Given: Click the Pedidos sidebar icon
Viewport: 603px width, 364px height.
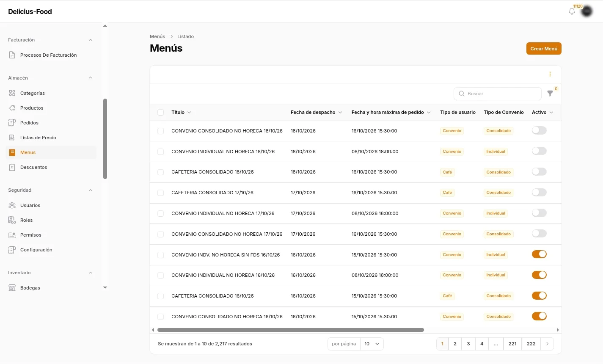Looking at the screenshot, I should [12, 123].
